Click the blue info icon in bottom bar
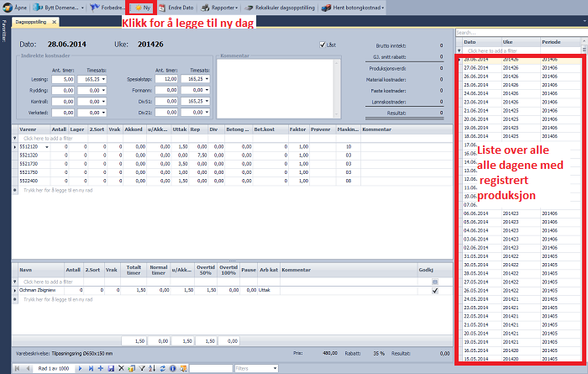588x374 pixels. (172, 368)
